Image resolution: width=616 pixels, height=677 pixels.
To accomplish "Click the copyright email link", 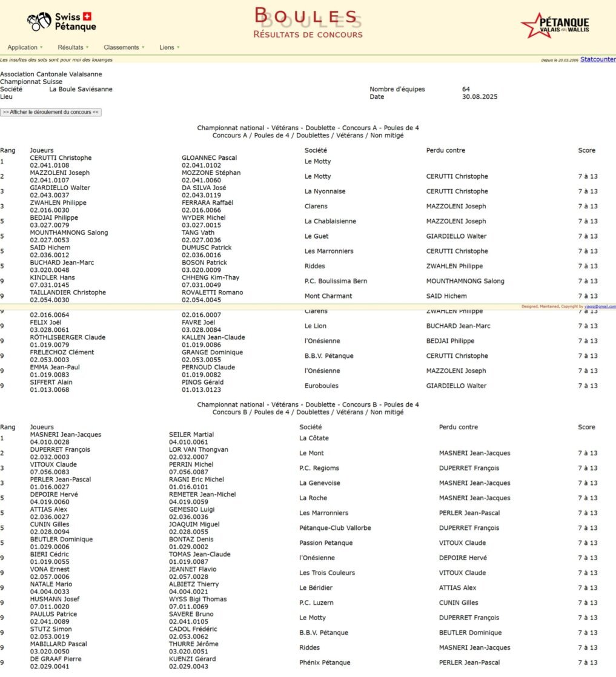I will point(600,306).
